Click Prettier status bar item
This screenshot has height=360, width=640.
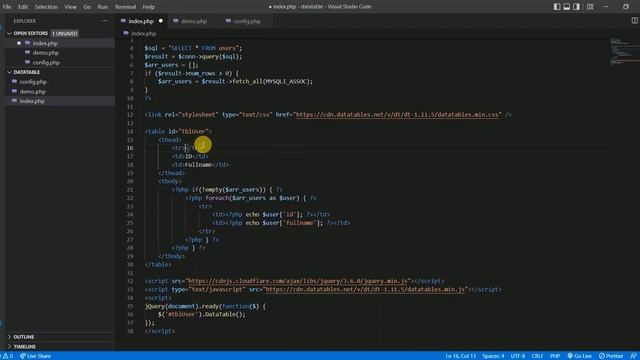pos(611,356)
